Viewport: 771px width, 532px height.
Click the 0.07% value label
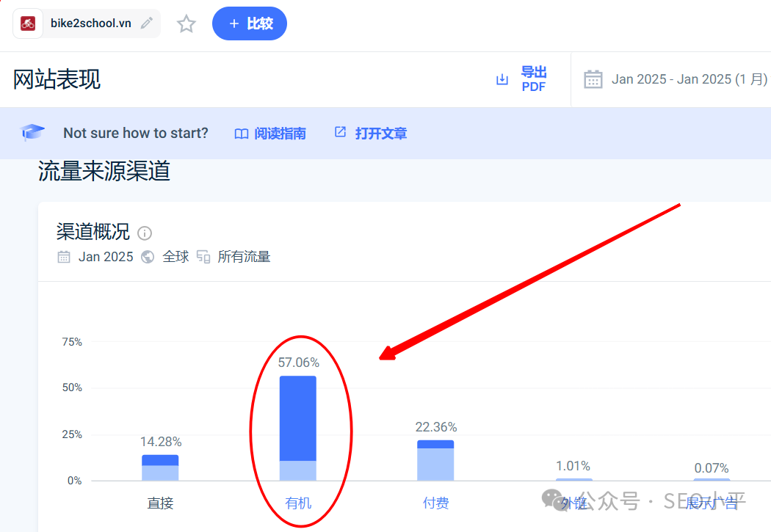[712, 467]
